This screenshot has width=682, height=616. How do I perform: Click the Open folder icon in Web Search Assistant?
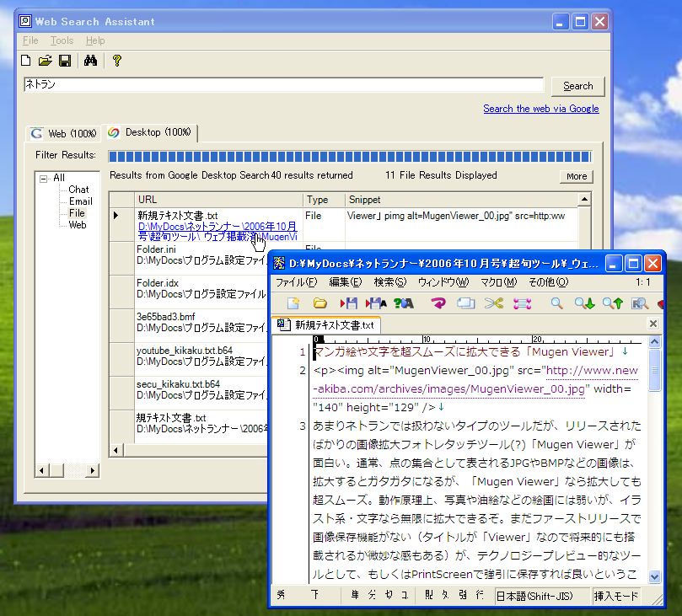(x=46, y=61)
